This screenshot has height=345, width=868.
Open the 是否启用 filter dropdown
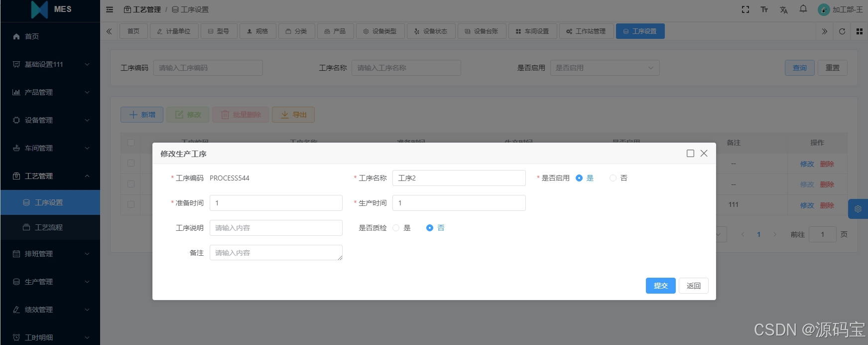click(605, 68)
